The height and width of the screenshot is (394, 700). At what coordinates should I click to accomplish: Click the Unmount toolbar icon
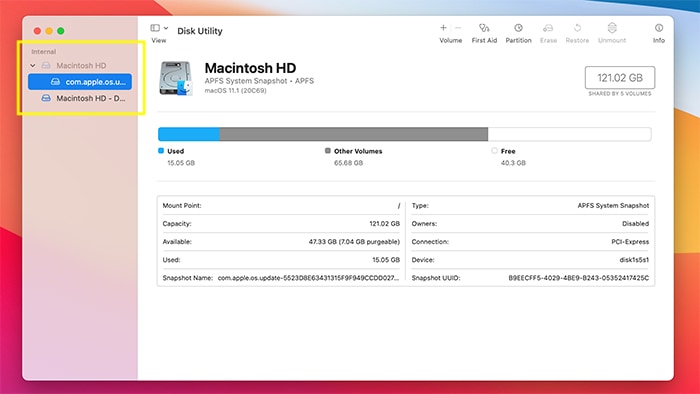coord(612,28)
